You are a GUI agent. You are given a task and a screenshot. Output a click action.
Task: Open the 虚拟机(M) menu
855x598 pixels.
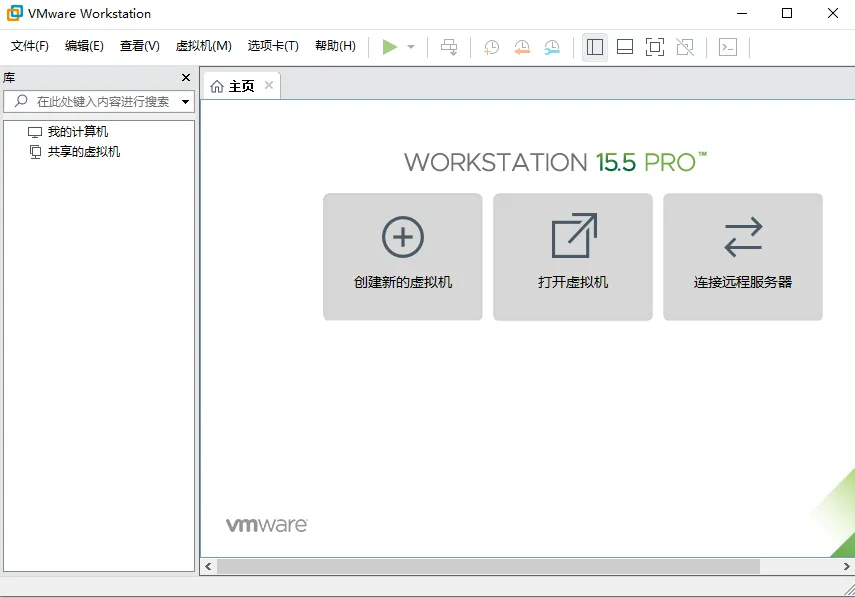203,46
